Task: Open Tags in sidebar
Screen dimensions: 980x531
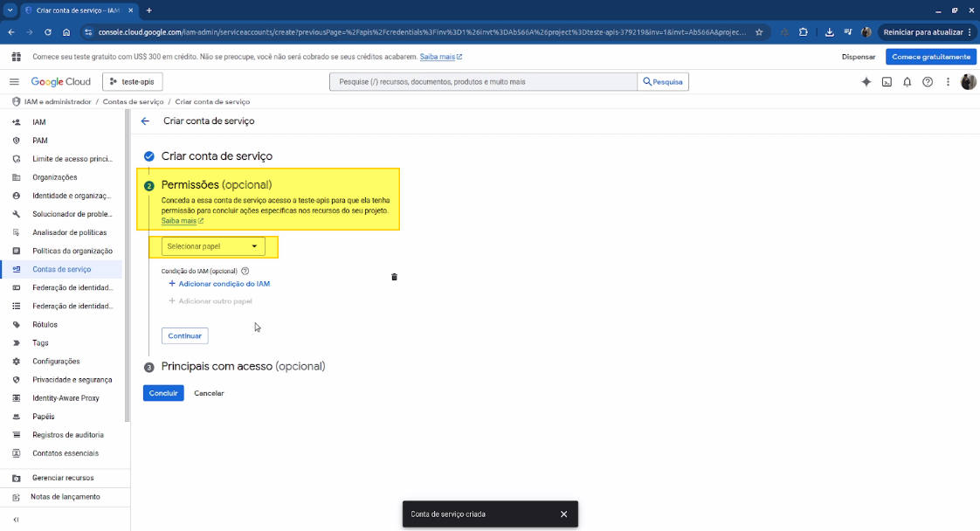Action: click(x=41, y=343)
